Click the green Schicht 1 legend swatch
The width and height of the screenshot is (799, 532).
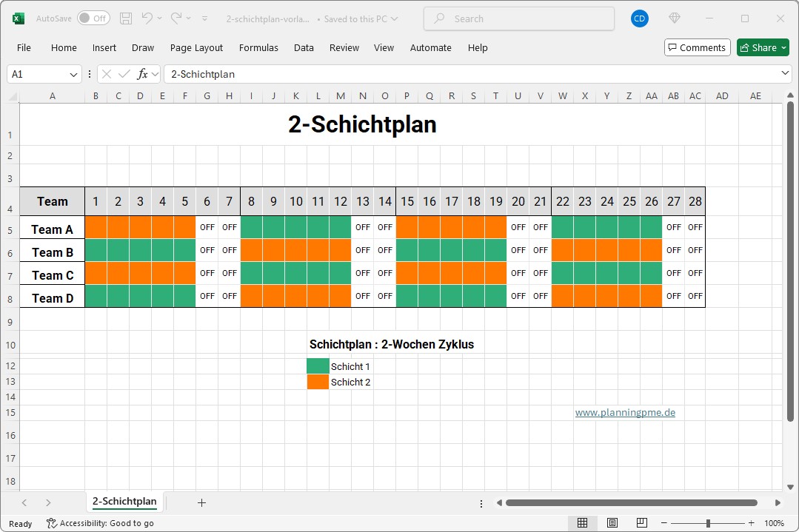tap(317, 366)
